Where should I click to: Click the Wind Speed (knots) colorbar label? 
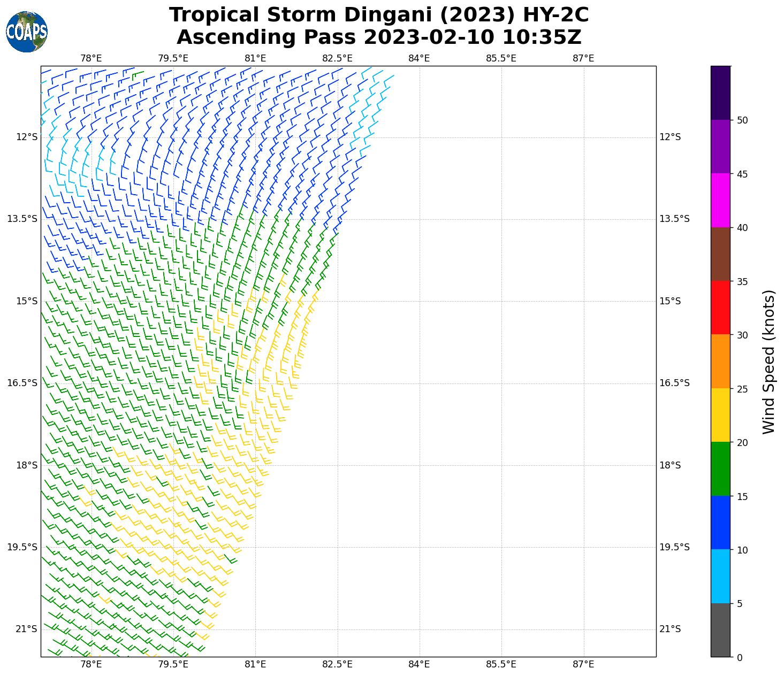[x=768, y=362]
